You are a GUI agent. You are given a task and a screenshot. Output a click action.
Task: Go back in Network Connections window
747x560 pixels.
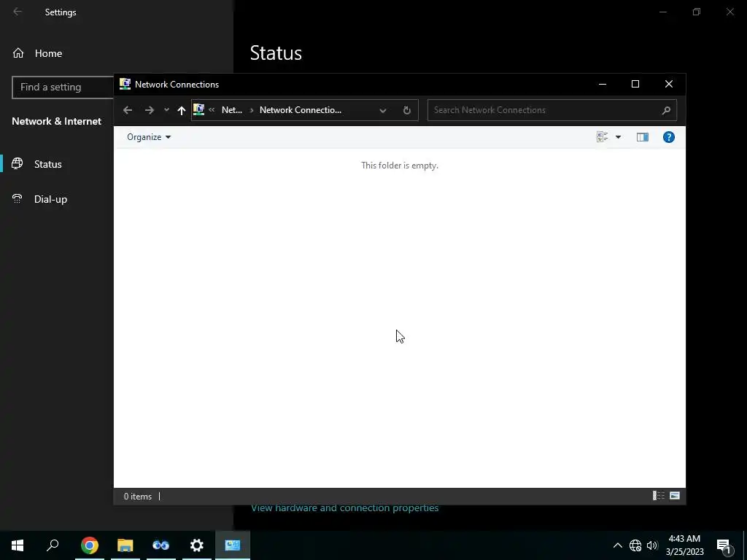coord(127,110)
